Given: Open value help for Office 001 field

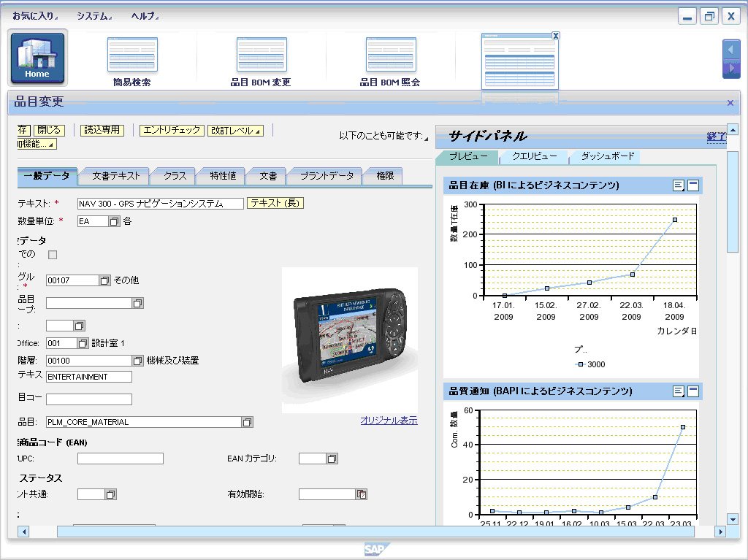Looking at the screenshot, I should click(83, 343).
